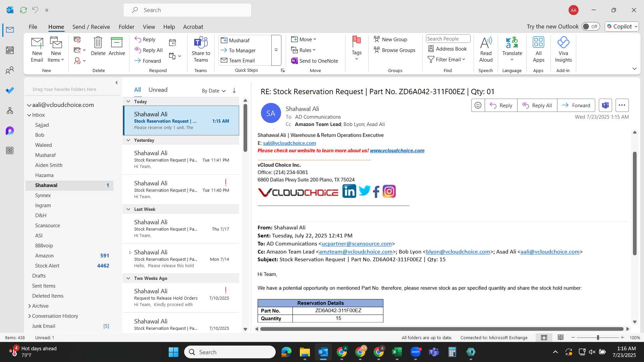The width and height of the screenshot is (644, 362).
Task: Click the Ignore conversation icon
Action: [x=77, y=40]
